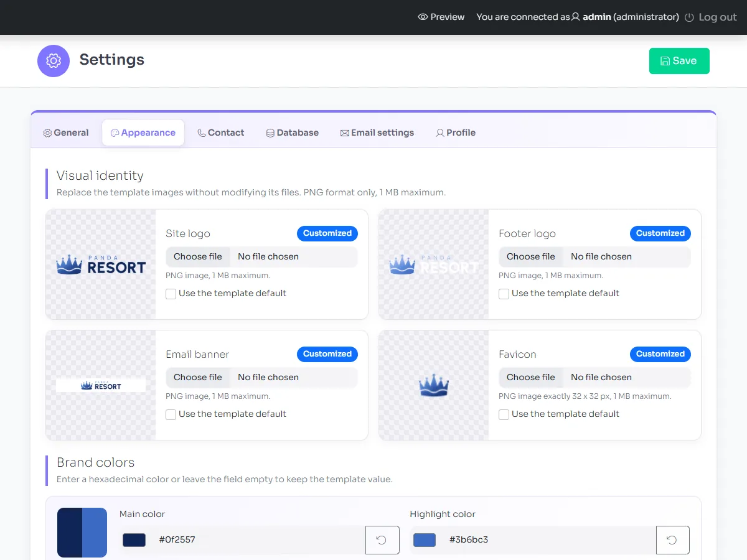Image resolution: width=747 pixels, height=560 pixels.
Task: Open the Database tab
Action: point(293,133)
